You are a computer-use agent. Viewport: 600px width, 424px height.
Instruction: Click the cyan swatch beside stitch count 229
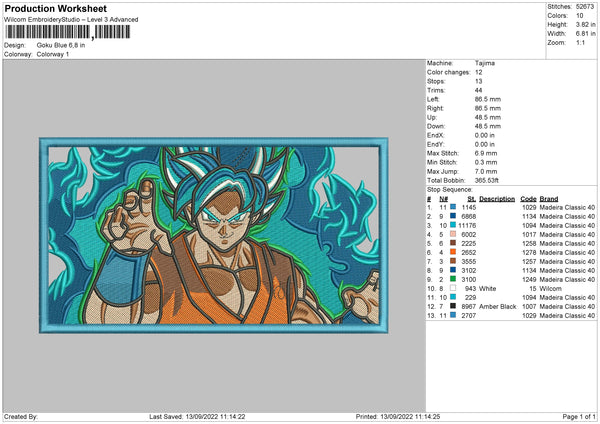pos(453,297)
